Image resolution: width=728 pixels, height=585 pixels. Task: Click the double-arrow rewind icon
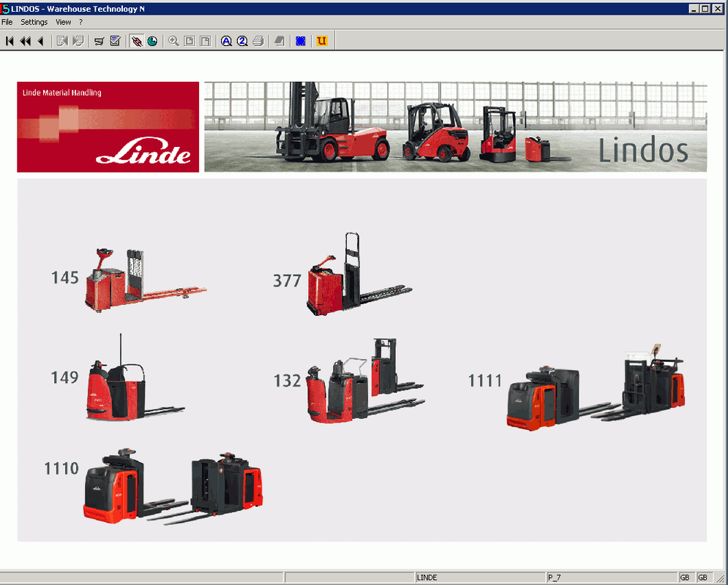(25, 41)
